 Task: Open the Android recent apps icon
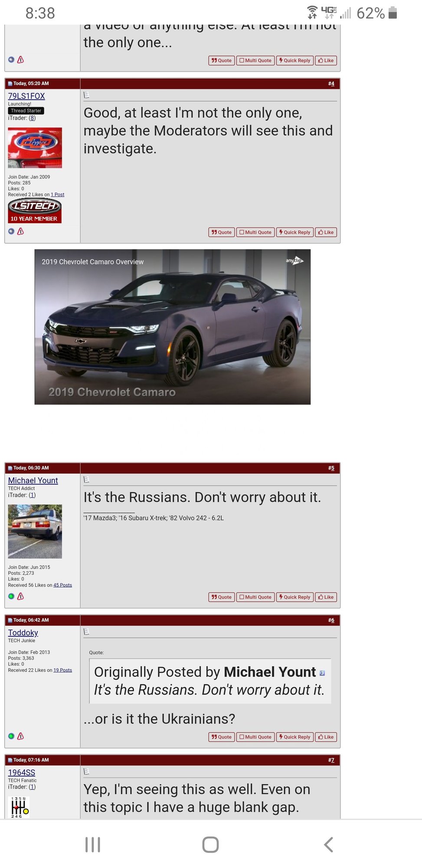[93, 845]
